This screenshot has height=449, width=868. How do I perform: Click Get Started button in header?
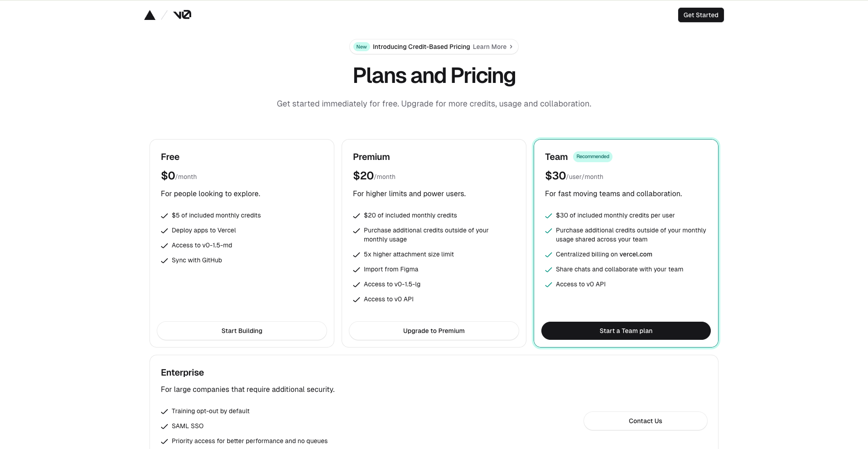click(x=701, y=15)
